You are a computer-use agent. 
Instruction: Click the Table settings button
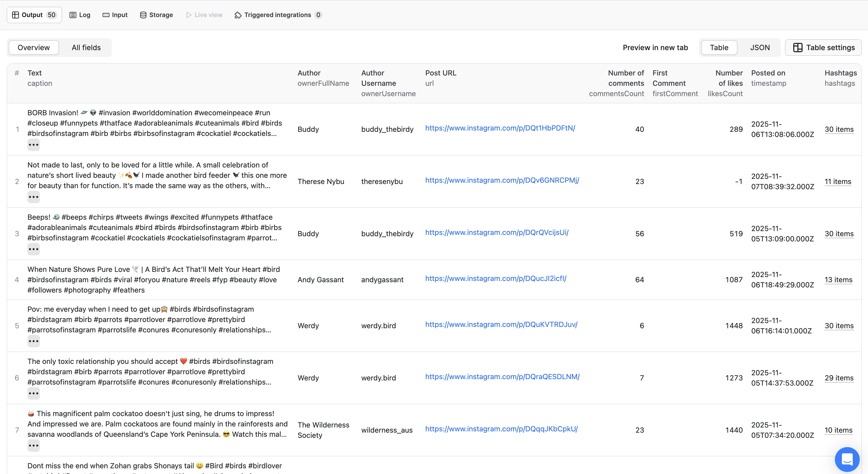point(823,48)
